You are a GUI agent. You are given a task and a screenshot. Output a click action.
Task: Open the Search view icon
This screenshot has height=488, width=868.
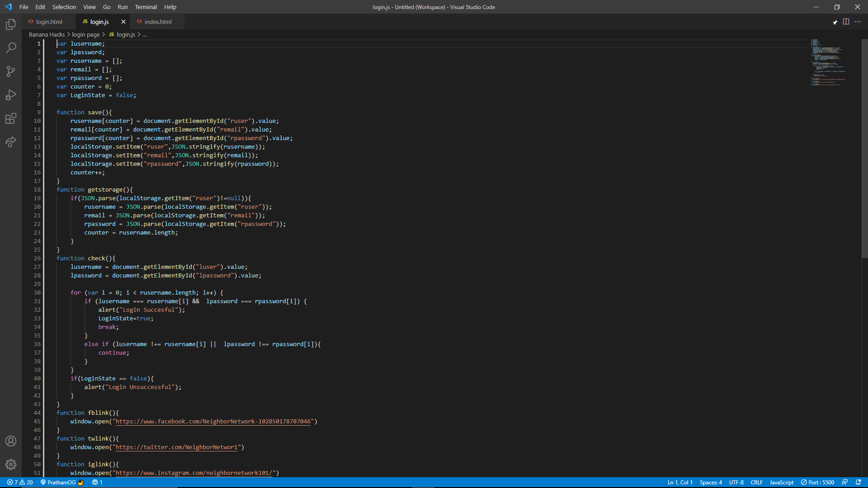(x=11, y=48)
